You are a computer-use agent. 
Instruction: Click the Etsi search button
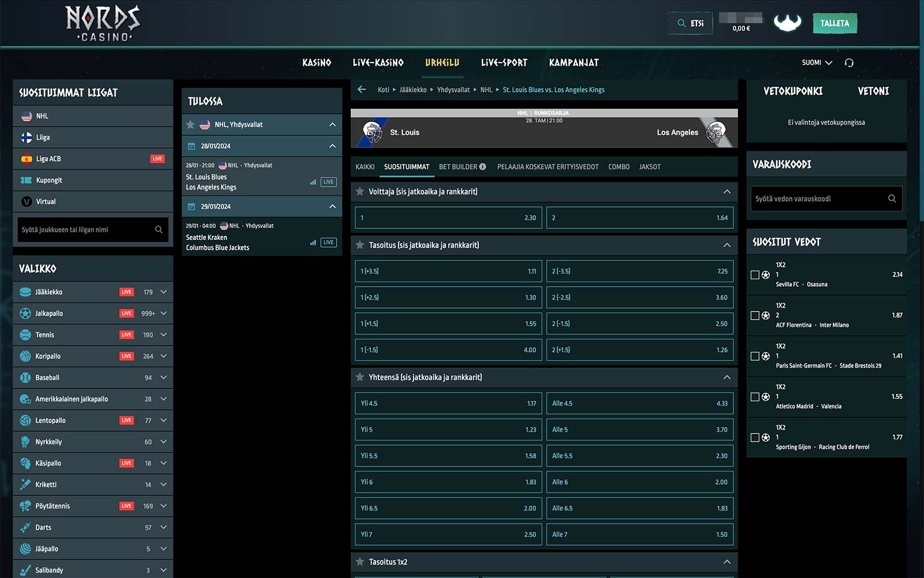pyautogui.click(x=690, y=23)
